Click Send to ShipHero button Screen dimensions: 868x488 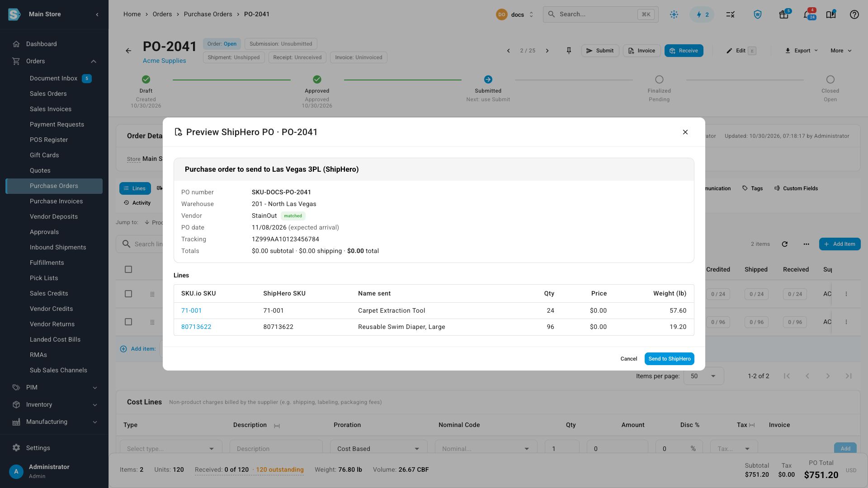point(670,359)
